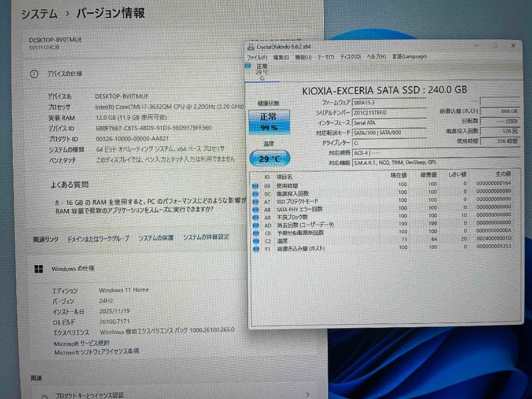Click the 29°C temperature gauge
Viewport: 532px width, 399px height.
[x=269, y=159]
